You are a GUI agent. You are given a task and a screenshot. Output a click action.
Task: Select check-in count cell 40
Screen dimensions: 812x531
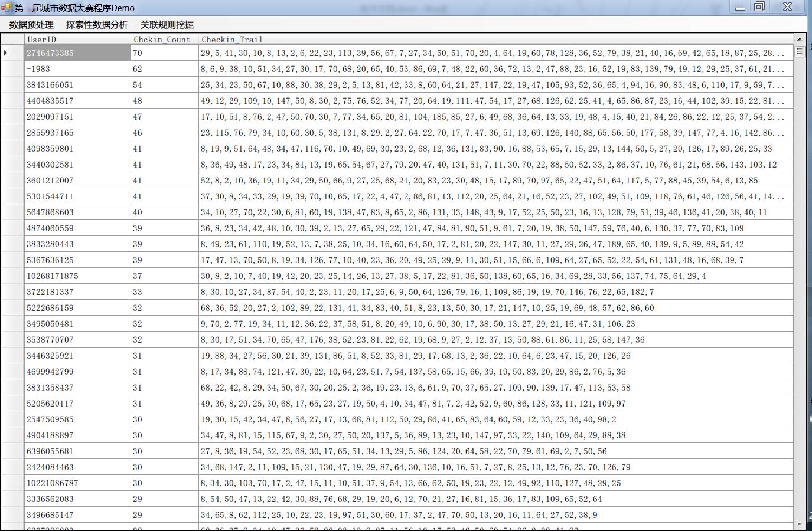pos(165,212)
